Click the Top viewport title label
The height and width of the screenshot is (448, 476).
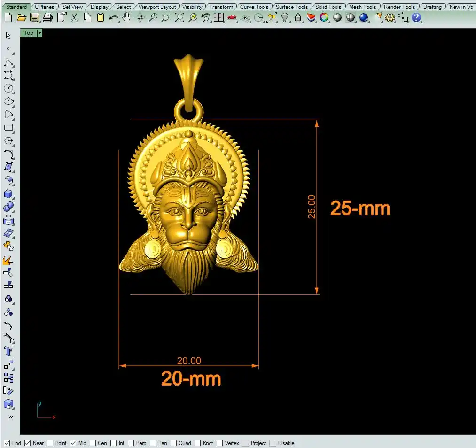coord(29,33)
